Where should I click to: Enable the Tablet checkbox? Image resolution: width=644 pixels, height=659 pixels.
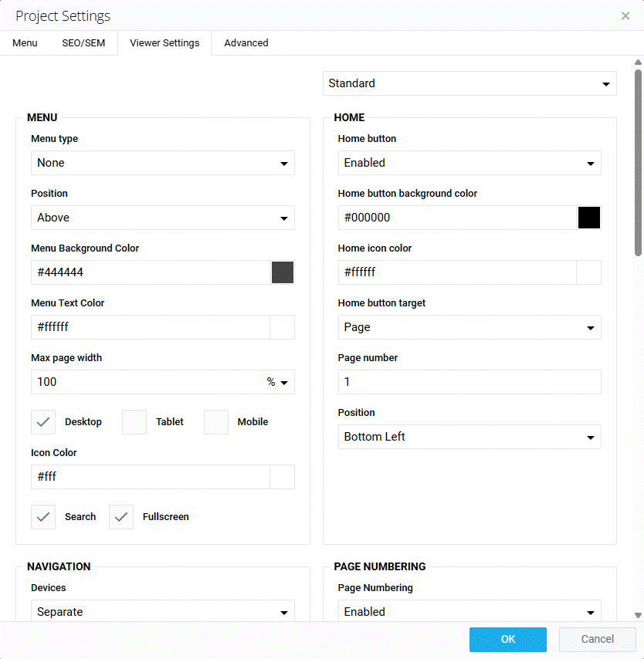134,422
